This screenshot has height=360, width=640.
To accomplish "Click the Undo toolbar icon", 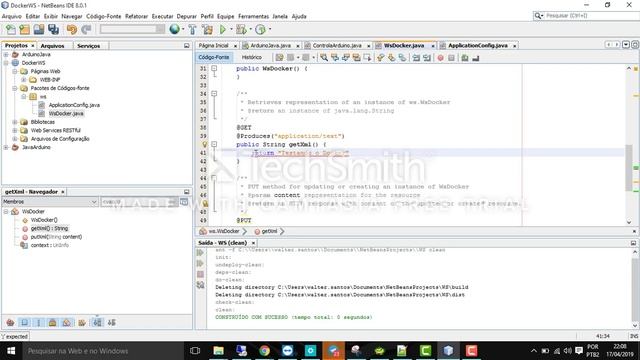I will 72,29.
